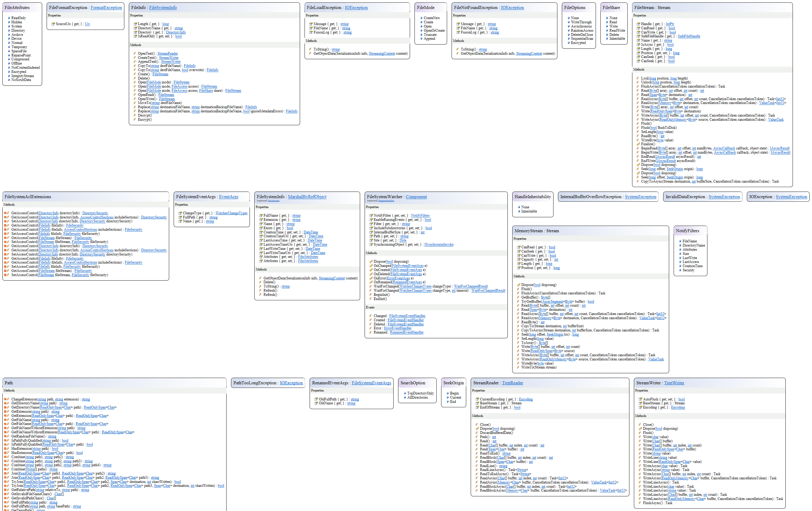Click the enum bullet before TopDirectoryOnly
The width and height of the screenshot is (812, 511).
405,393
